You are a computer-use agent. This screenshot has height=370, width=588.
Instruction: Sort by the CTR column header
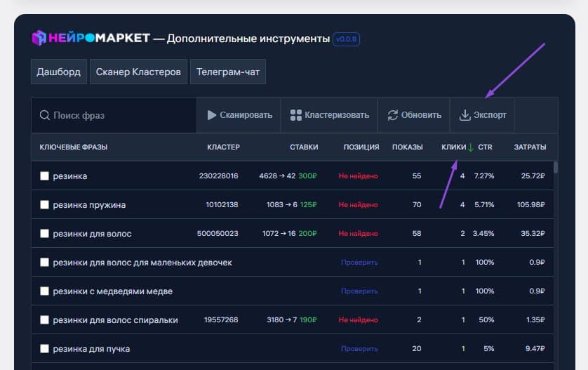485,147
